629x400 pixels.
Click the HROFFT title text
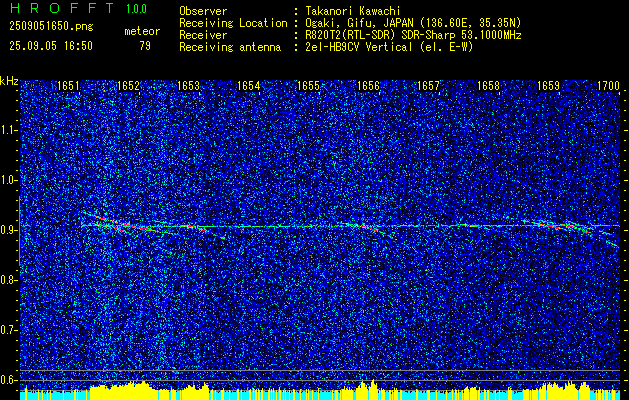pyautogui.click(x=62, y=8)
